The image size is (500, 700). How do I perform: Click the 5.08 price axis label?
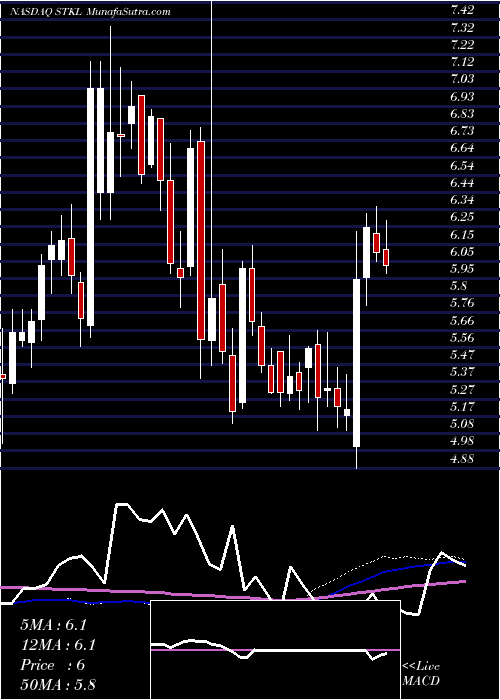click(x=462, y=424)
